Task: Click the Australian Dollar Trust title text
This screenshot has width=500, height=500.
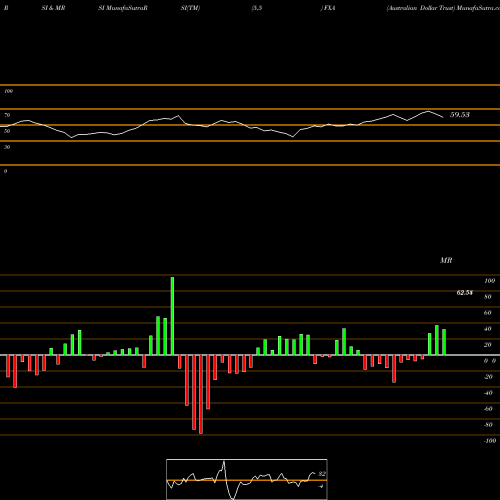Action: click(421, 8)
